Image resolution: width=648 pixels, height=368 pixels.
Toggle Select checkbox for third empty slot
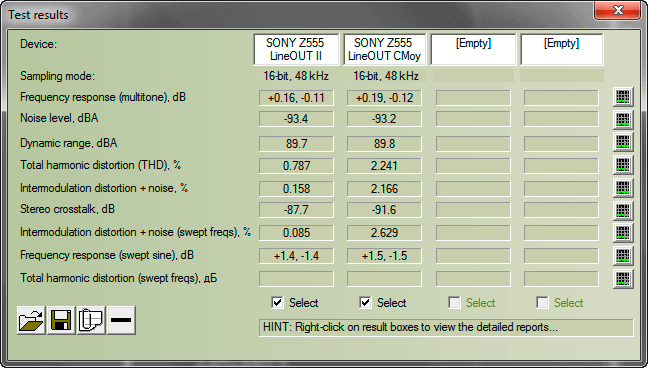pyautogui.click(x=454, y=303)
